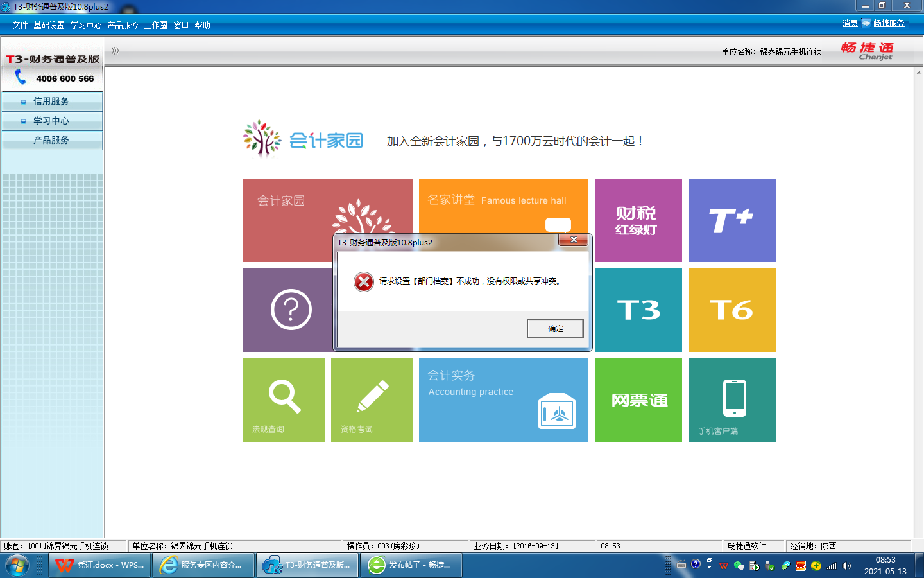Click status bar 经销地: 陕西
The width and height of the screenshot is (924, 578).
[x=813, y=546]
